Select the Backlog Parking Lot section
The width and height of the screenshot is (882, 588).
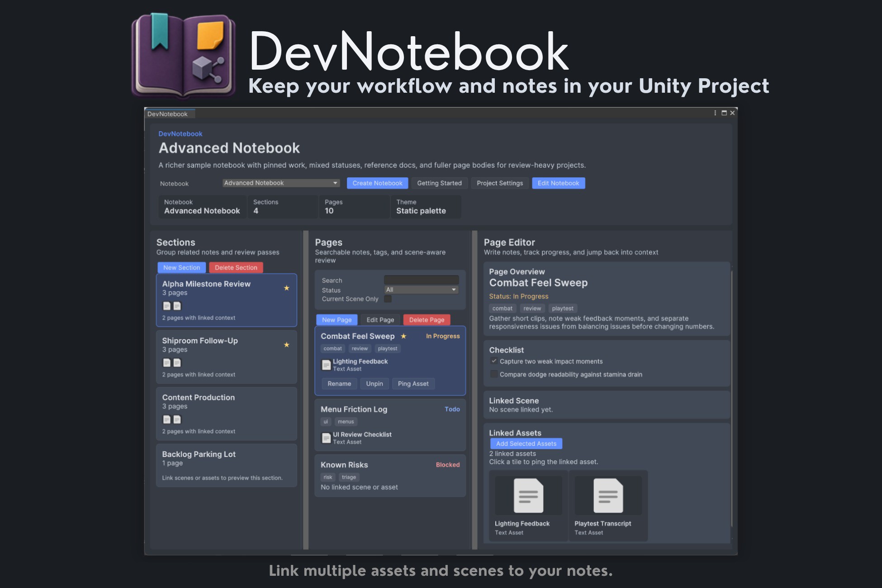227,465
